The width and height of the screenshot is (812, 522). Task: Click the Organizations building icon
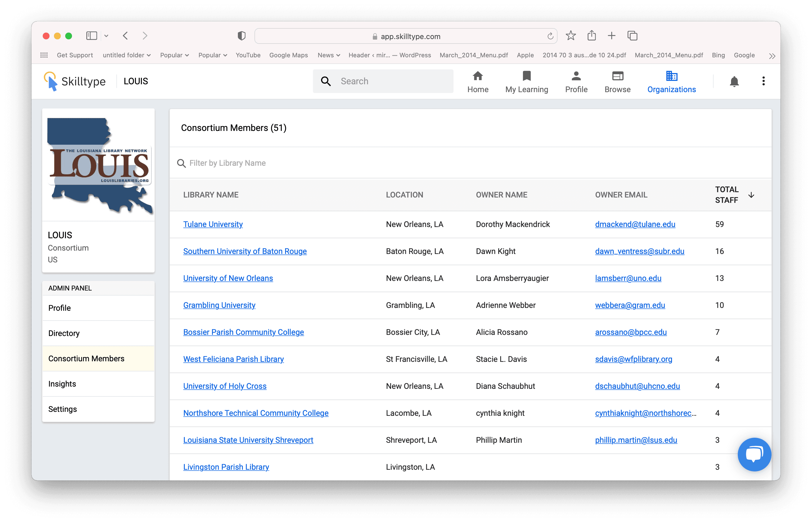[x=671, y=76]
